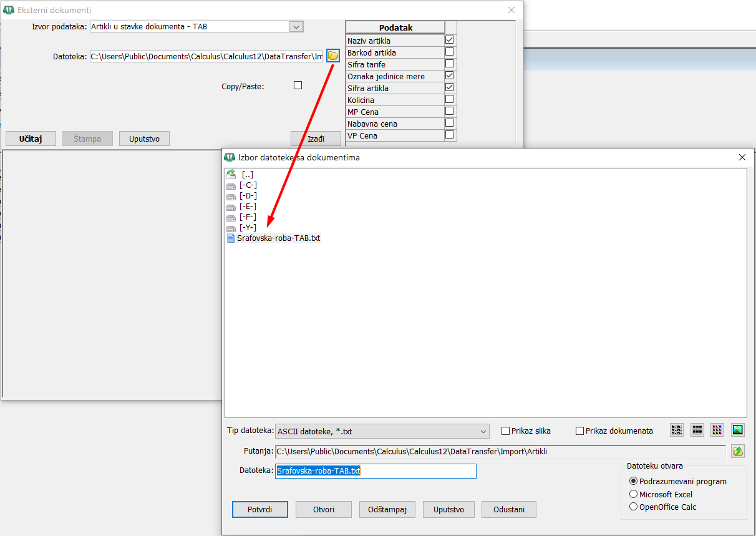Viewport: 756px width, 536px height.
Task: Switch to details table view icon
Action: click(x=697, y=430)
